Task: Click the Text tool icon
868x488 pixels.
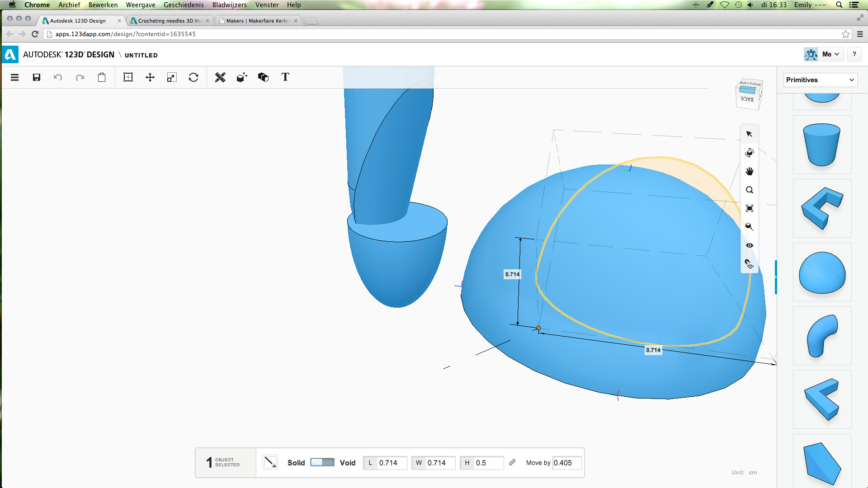Action: pos(285,77)
